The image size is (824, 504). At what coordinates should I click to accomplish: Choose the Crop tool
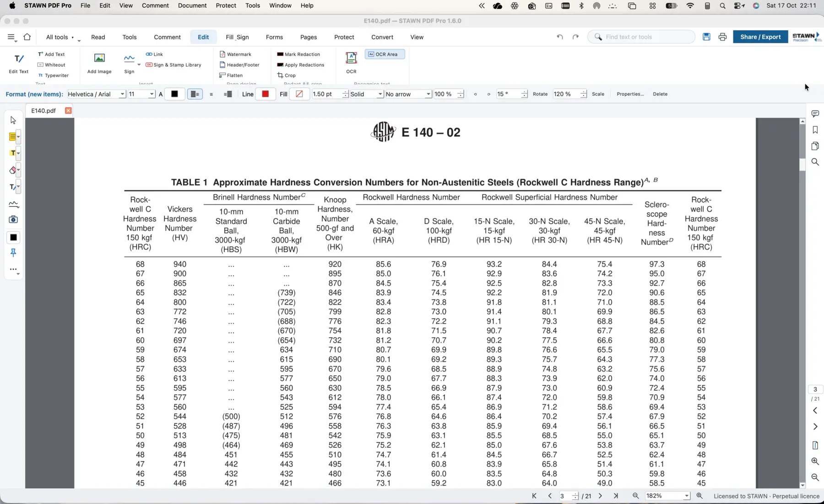pyautogui.click(x=287, y=76)
